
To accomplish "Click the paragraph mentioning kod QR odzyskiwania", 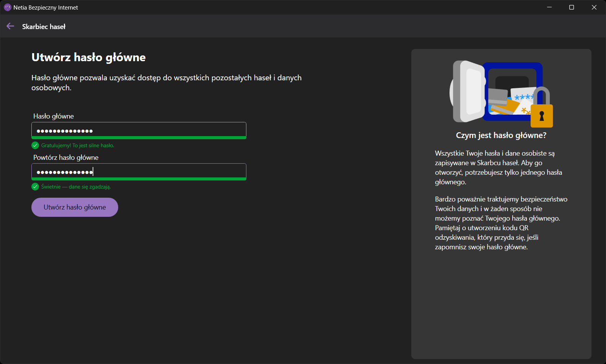I will click(501, 223).
